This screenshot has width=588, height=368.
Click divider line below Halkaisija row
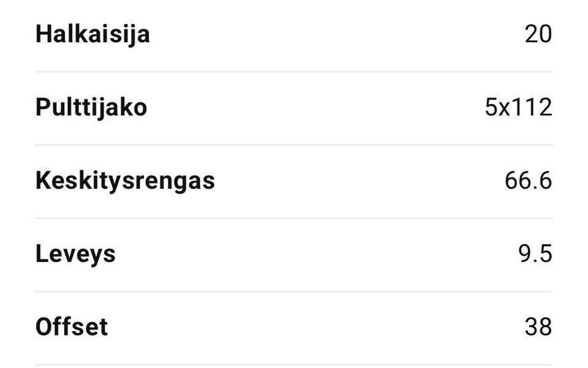[294, 72]
